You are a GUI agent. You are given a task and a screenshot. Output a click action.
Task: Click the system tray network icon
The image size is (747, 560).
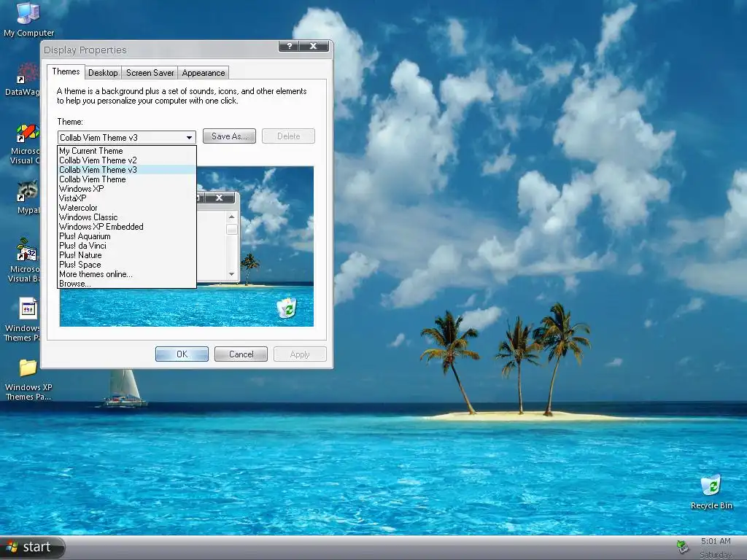683,546
